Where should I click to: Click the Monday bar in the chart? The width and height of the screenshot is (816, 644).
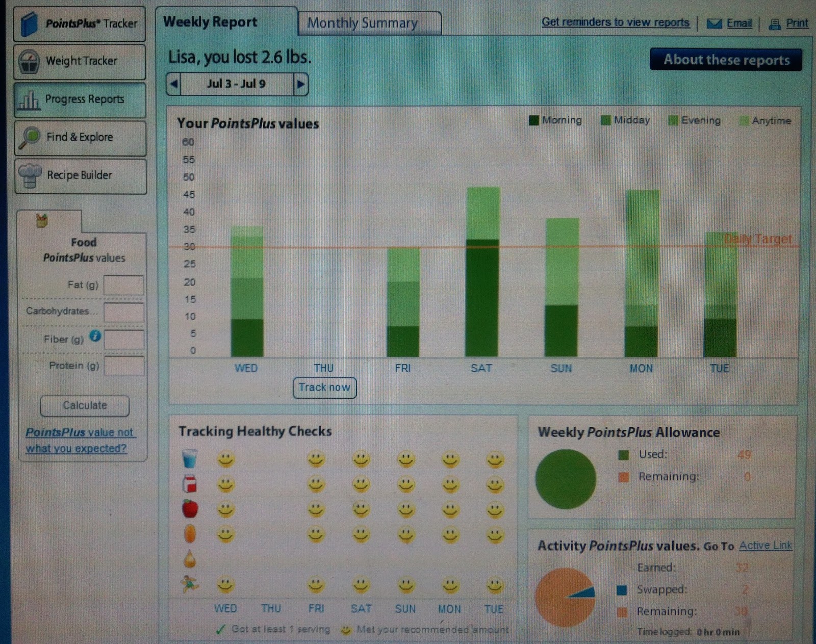pyautogui.click(x=642, y=273)
